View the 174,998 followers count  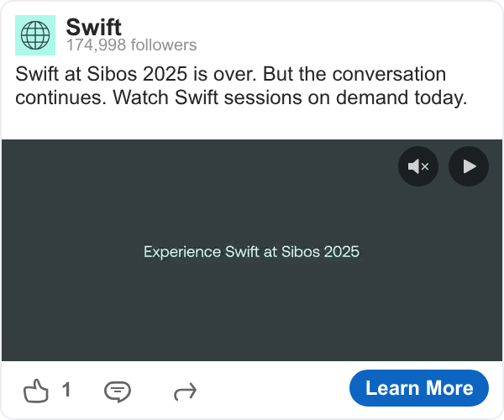[131, 45]
